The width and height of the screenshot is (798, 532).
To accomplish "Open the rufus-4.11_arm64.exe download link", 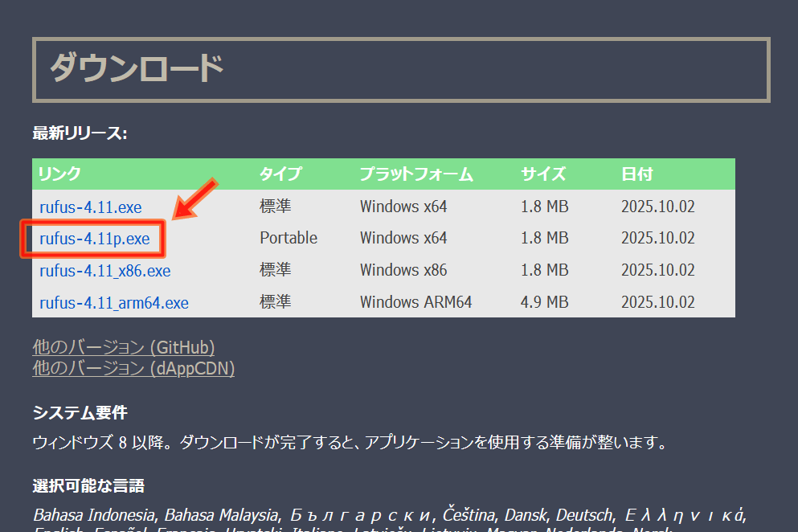I will click(x=113, y=303).
